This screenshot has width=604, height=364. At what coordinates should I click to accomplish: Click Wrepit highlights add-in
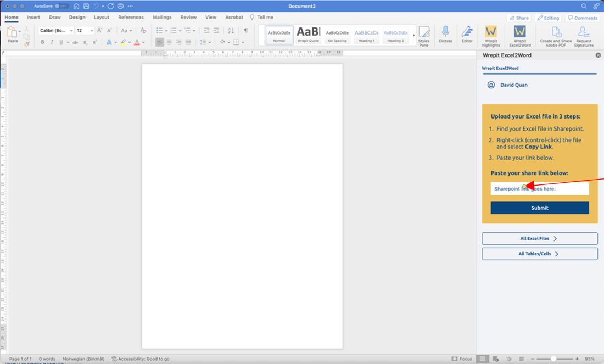coord(491,36)
